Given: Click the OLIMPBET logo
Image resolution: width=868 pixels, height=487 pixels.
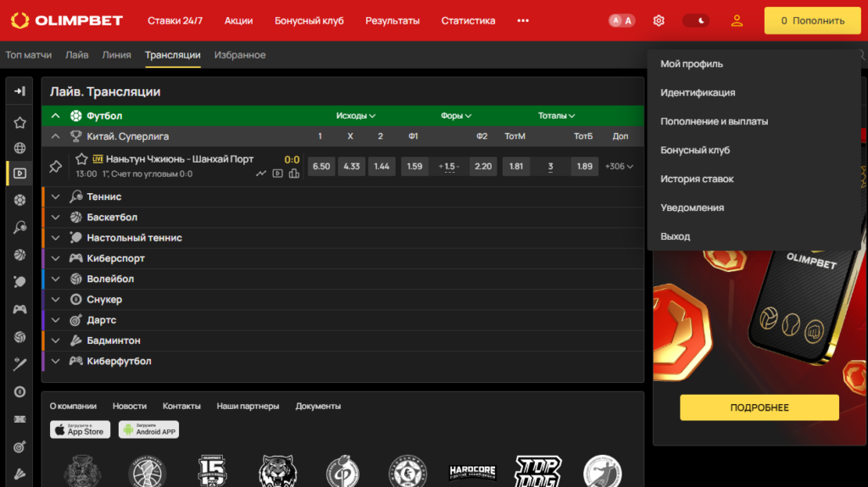Looking at the screenshot, I should 67,20.
